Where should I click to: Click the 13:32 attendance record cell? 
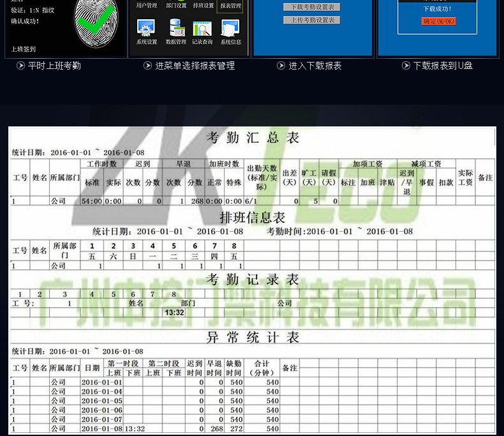tap(174, 313)
